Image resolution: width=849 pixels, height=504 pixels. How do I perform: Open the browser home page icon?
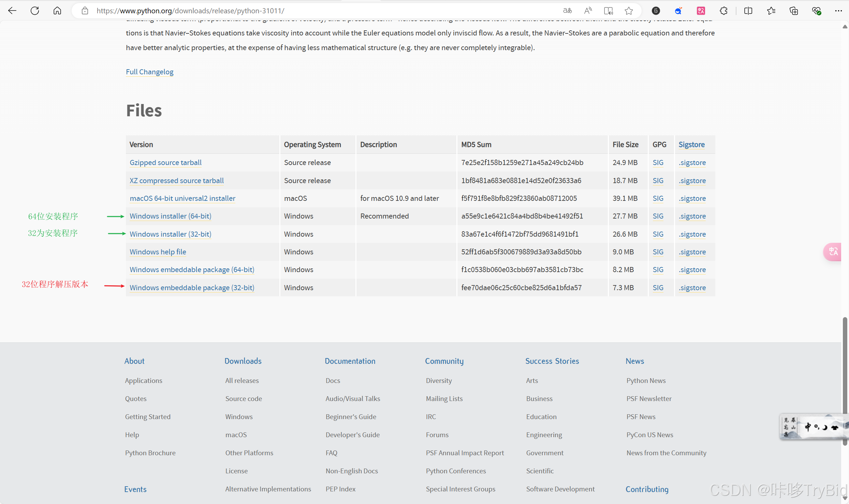point(57,11)
